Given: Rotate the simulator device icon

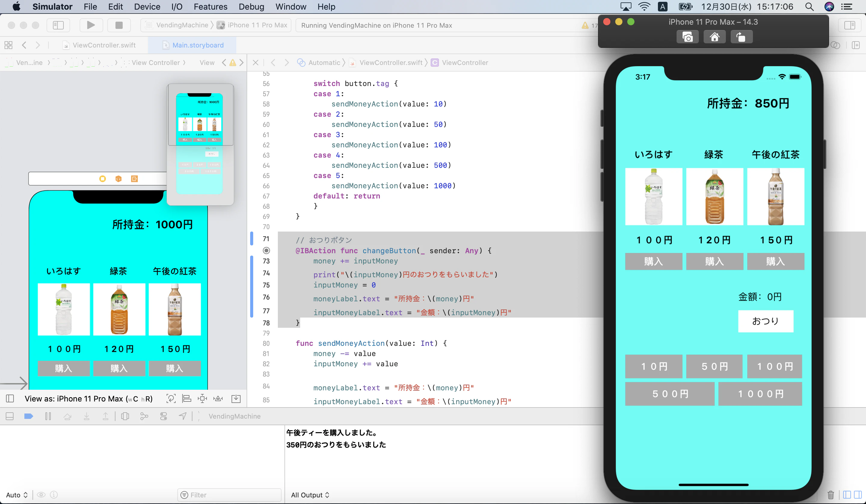Looking at the screenshot, I should (742, 37).
